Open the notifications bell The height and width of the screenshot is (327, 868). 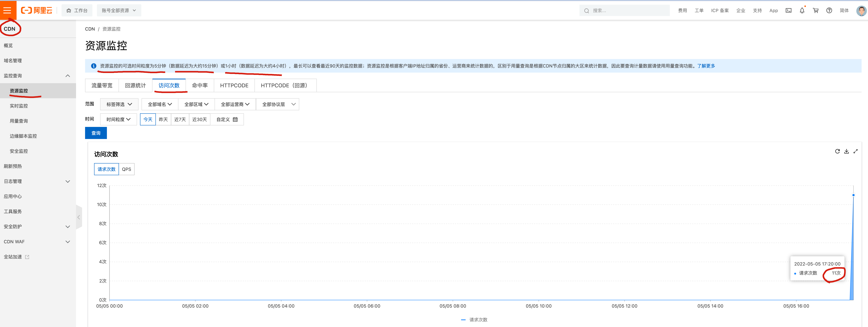pos(802,10)
